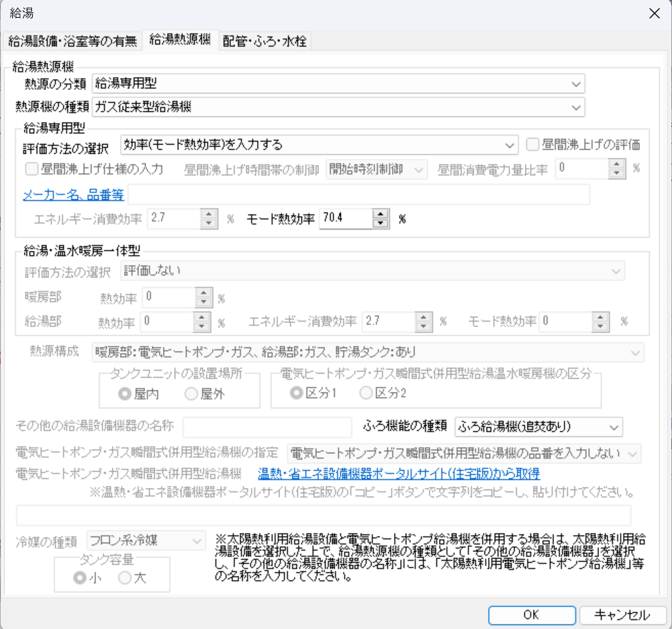
Task: Toggle 昼間沸上げ仕様の入力 checkbox
Action: (x=31, y=169)
